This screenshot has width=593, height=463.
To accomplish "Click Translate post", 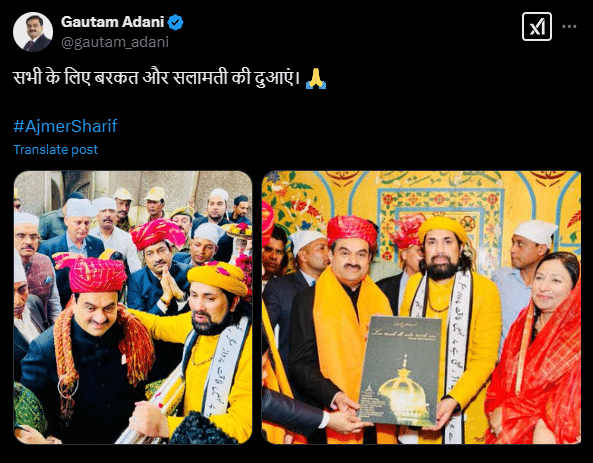I will pos(56,149).
